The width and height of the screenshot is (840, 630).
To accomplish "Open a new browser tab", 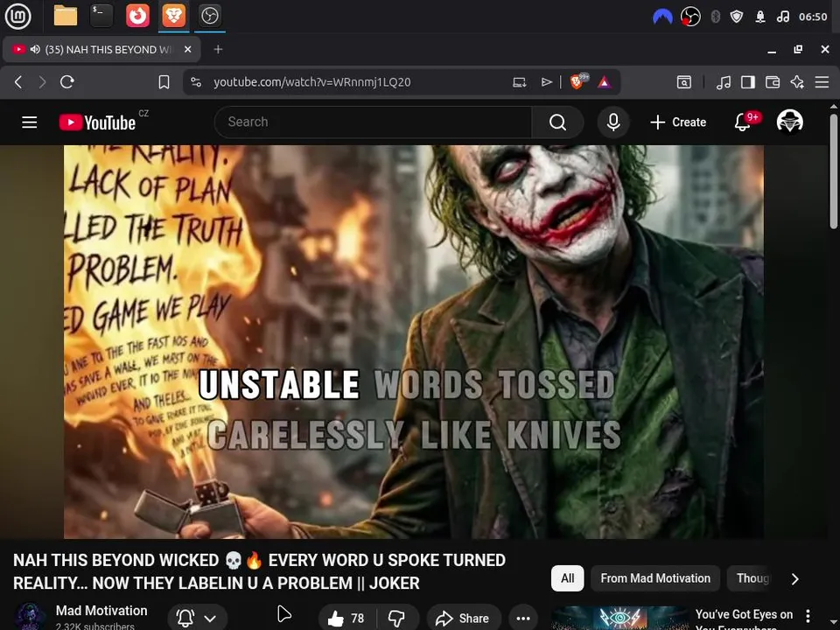I will click(x=218, y=49).
